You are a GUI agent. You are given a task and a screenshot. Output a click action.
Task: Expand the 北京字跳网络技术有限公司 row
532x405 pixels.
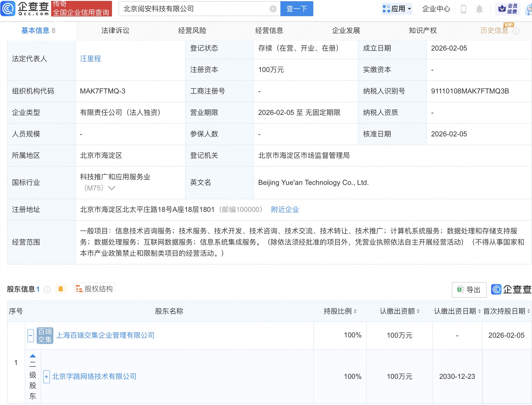[x=46, y=377]
